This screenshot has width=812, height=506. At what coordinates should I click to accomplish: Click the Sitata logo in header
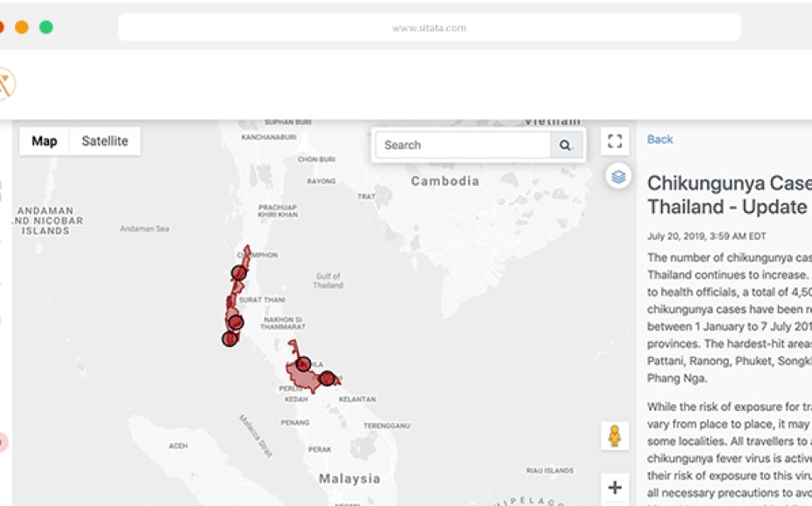[x=5, y=84]
